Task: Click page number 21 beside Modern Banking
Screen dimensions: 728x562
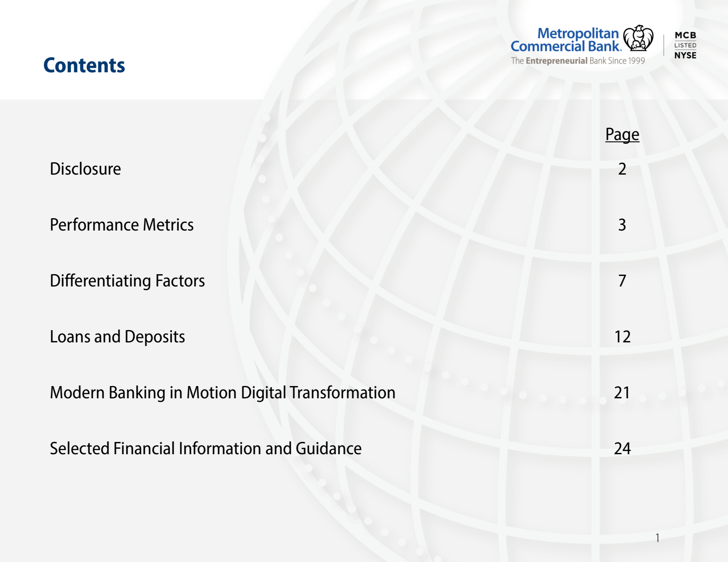Action: pyautogui.click(x=622, y=392)
